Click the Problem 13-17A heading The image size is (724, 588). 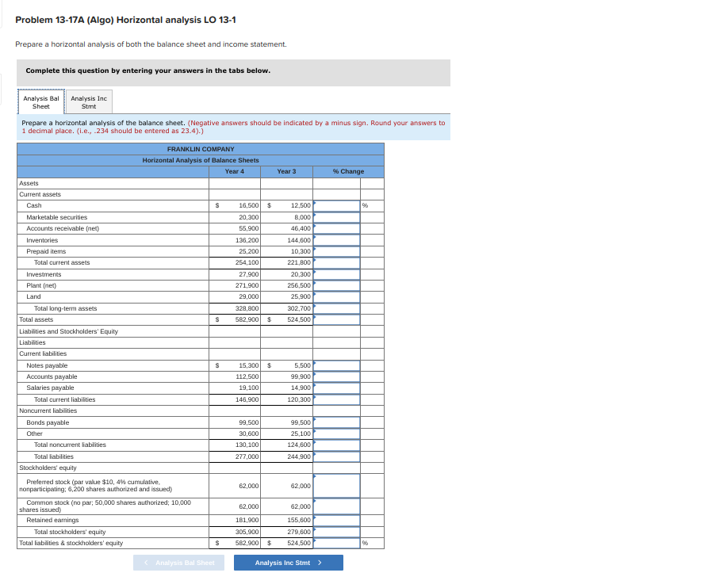point(125,20)
